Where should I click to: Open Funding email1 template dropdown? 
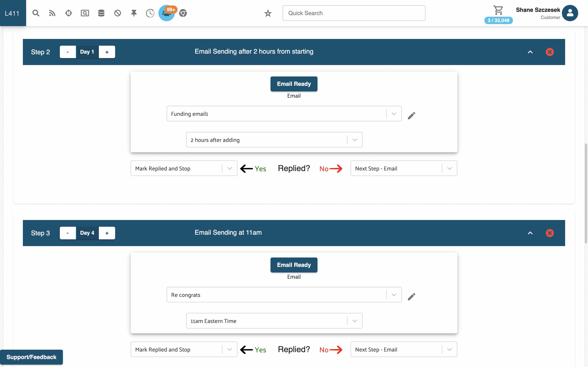(394, 114)
